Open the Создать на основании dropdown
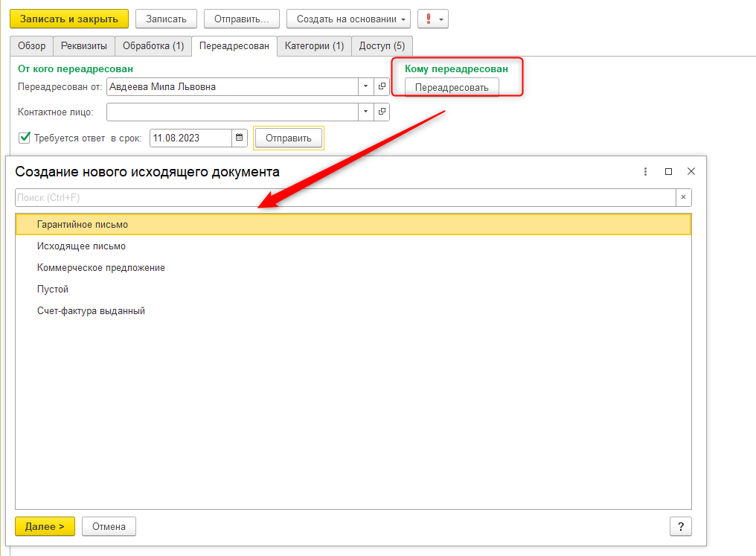This screenshot has width=756, height=556. (x=348, y=19)
